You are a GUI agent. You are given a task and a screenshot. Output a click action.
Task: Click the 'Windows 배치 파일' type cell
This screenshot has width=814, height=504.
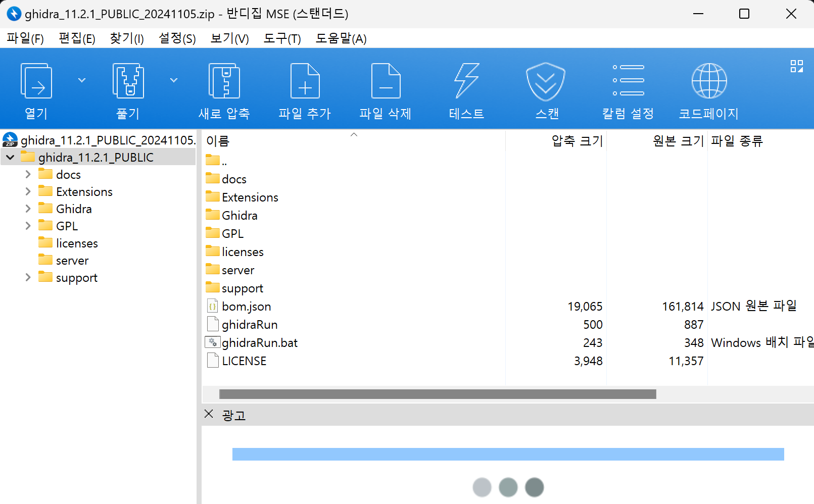point(762,342)
